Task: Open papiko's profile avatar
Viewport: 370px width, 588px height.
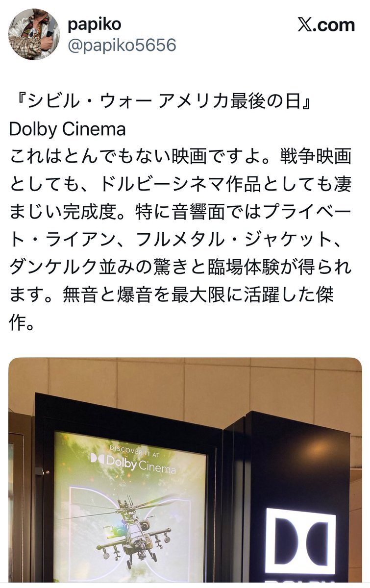Action: tap(34, 34)
